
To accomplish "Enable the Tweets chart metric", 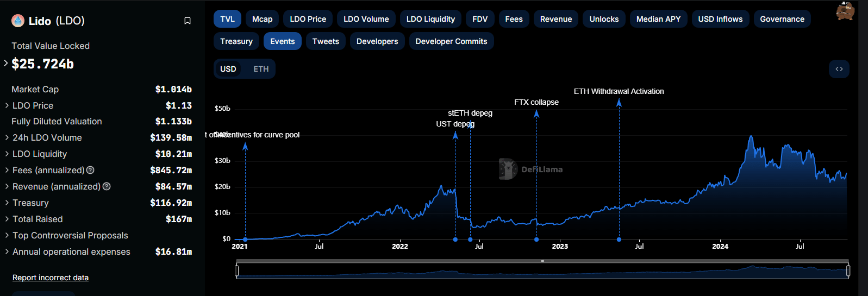I will (x=326, y=41).
